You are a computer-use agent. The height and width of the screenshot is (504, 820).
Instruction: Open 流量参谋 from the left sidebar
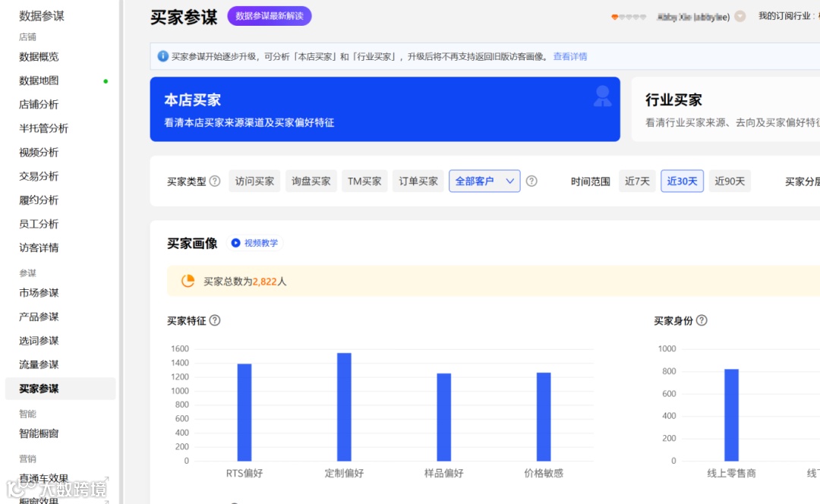pyautogui.click(x=38, y=364)
